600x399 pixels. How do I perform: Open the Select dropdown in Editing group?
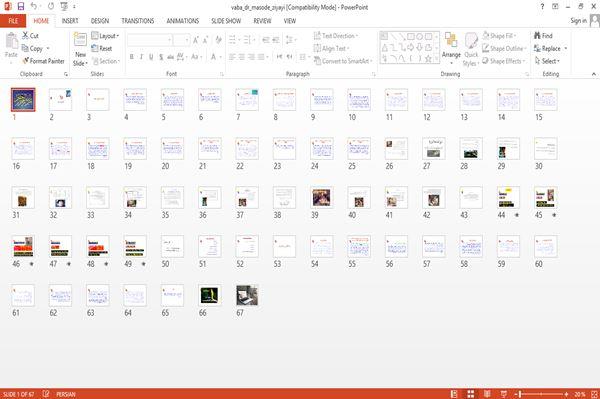tap(547, 61)
